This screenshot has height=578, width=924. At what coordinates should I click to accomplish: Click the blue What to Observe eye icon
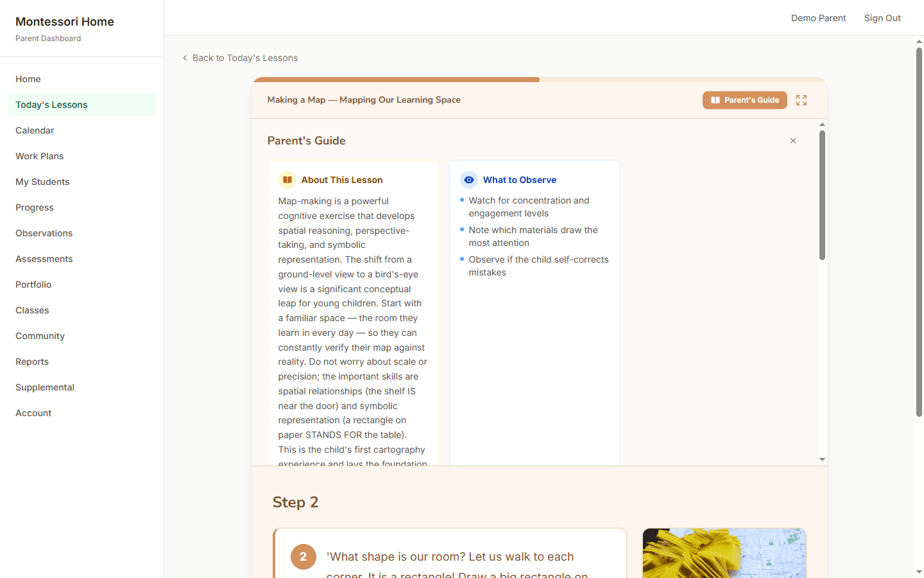click(x=469, y=180)
